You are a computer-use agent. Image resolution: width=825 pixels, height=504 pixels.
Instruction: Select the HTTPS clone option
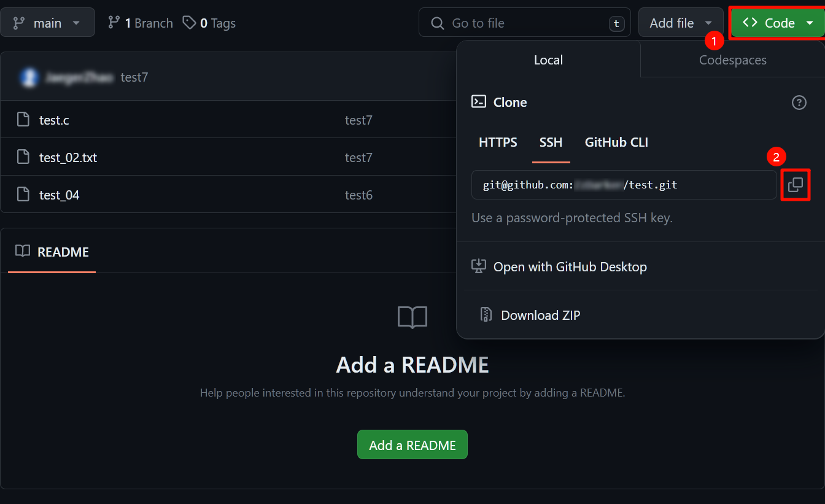coord(498,142)
